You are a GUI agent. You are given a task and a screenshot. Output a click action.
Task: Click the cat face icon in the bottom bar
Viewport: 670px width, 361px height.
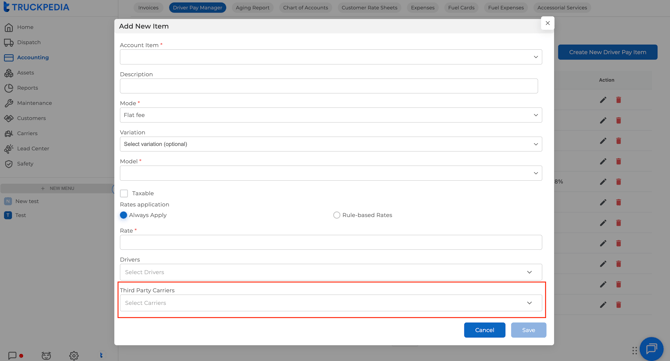(x=46, y=355)
